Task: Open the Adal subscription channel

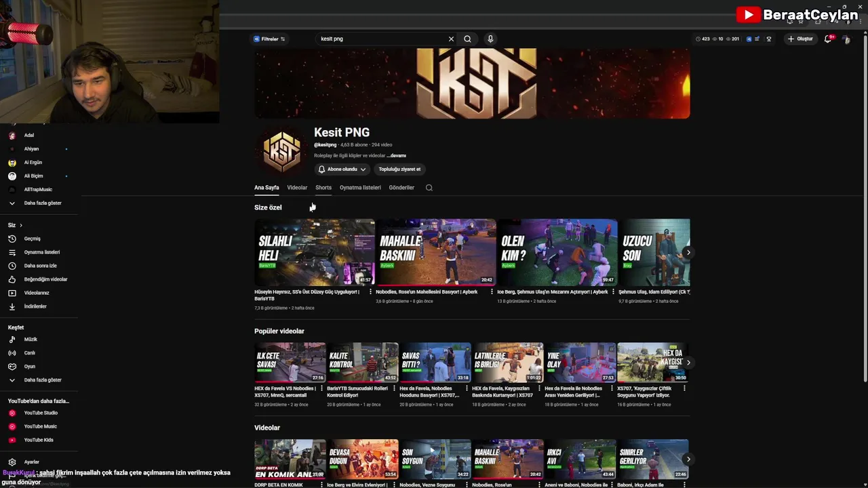Action: click(x=28, y=136)
